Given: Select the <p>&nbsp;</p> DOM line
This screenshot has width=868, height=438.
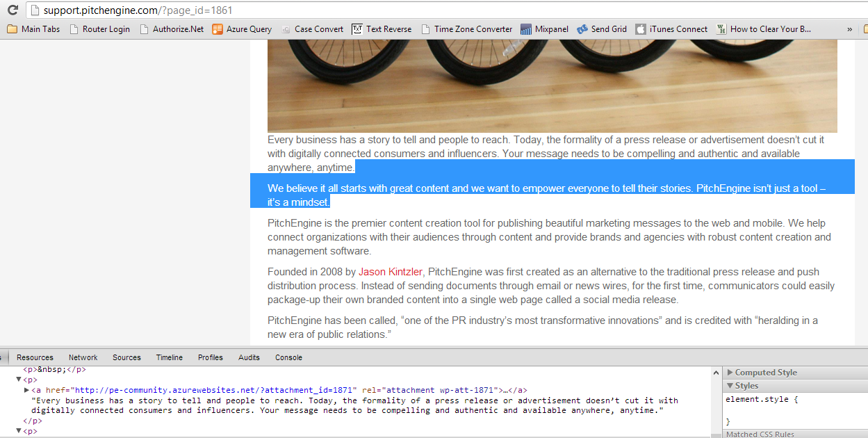Looking at the screenshot, I should (54, 370).
